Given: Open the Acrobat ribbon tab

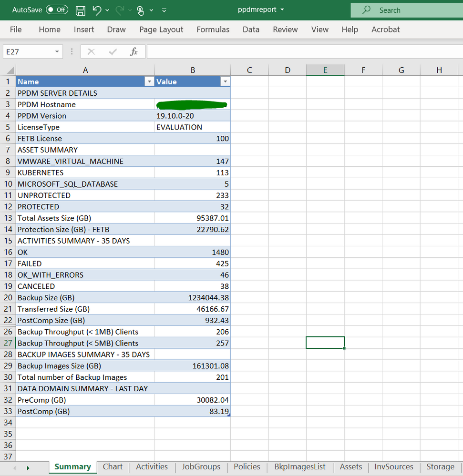Looking at the screenshot, I should coord(386,30).
